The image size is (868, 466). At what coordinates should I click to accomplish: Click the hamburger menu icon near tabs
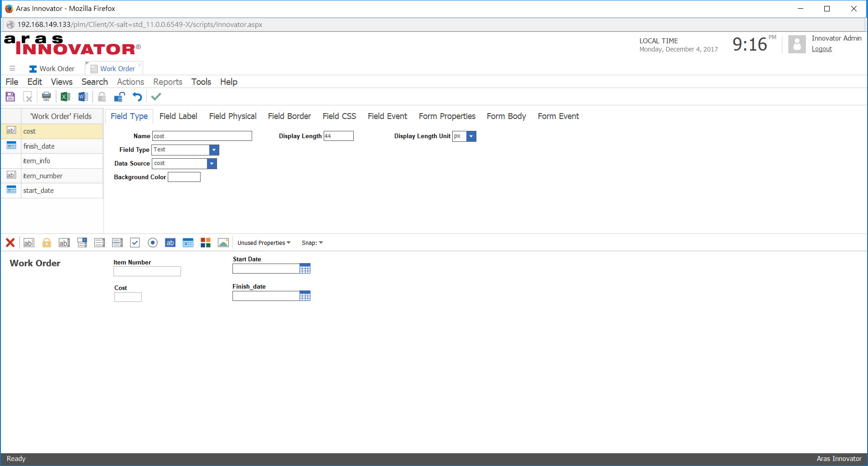[x=12, y=68]
